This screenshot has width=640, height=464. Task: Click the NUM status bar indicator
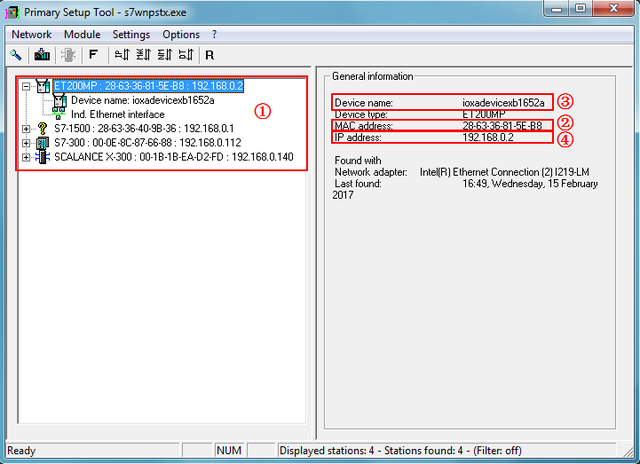(229, 451)
